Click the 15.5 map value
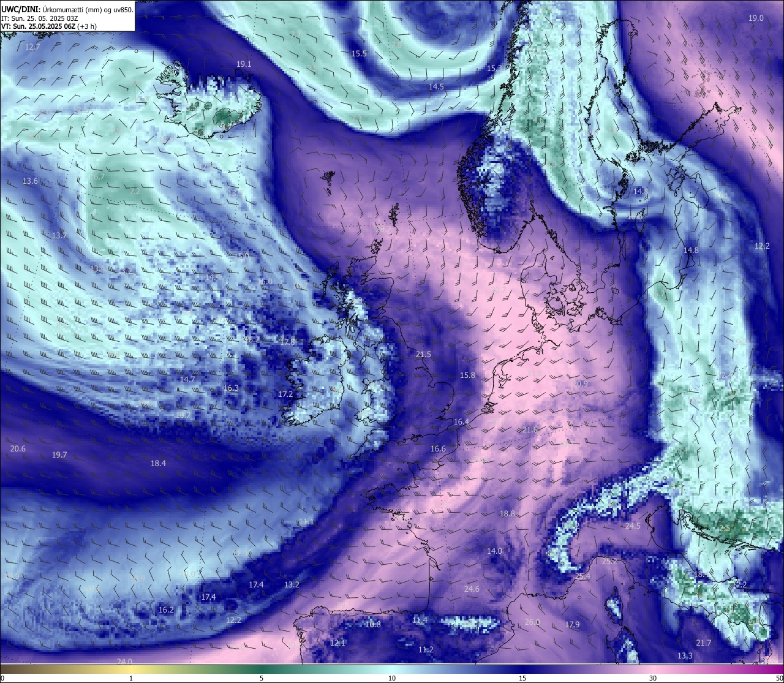The width and height of the screenshot is (784, 683). tap(359, 54)
